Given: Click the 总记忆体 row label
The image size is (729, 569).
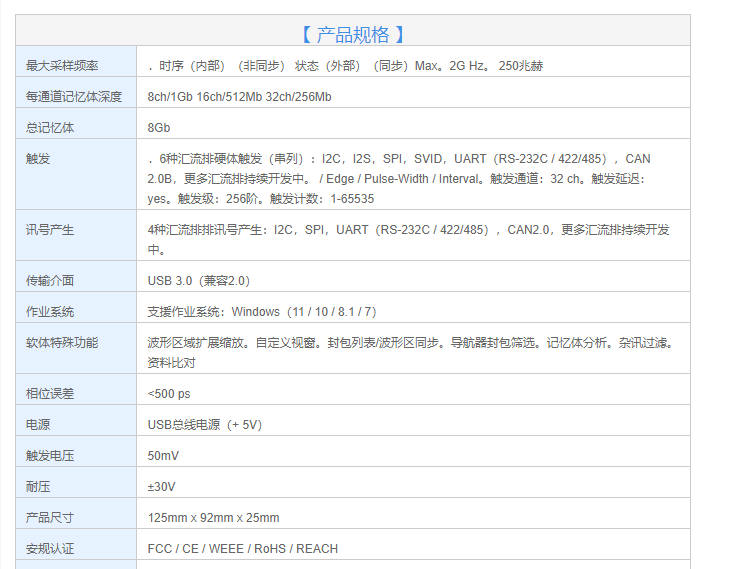Looking at the screenshot, I should click(50, 128).
